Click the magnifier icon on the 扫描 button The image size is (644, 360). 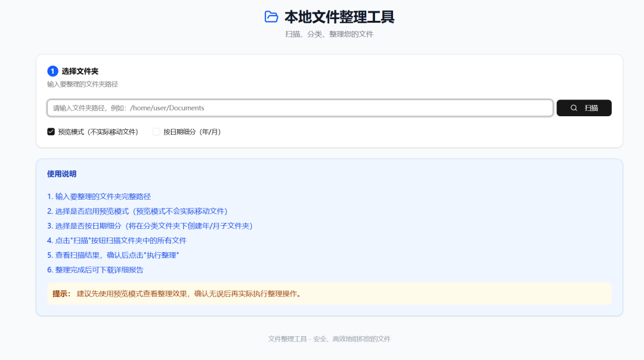click(x=574, y=108)
